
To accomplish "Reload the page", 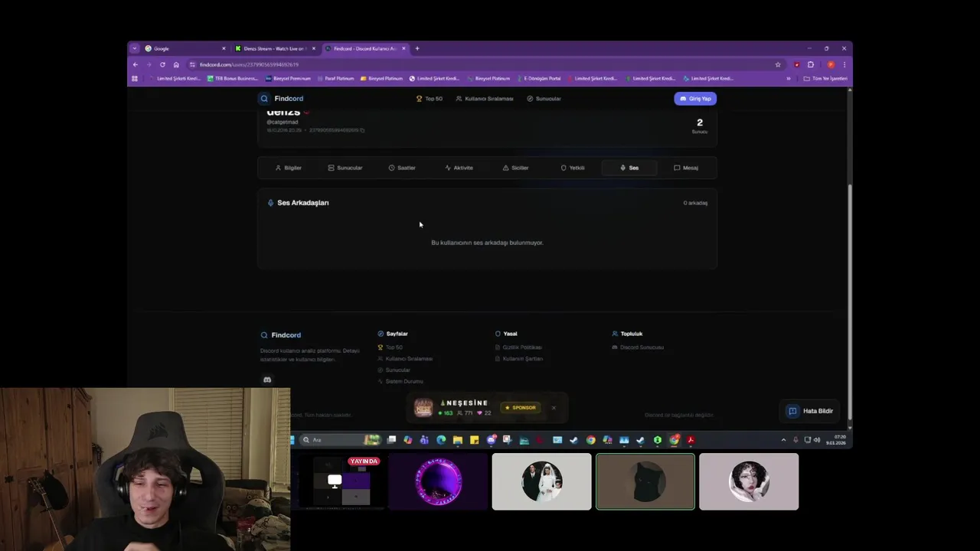I will coord(162,64).
